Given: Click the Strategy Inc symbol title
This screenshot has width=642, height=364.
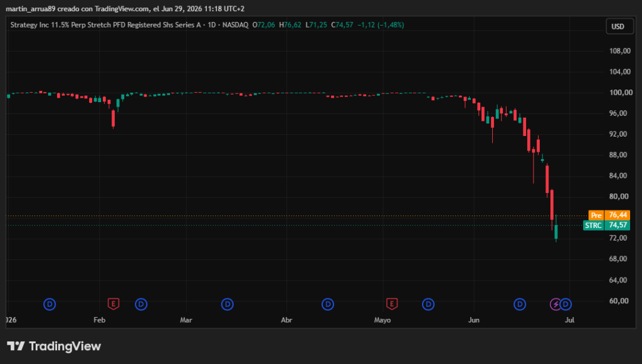Looking at the screenshot, I should [105, 25].
